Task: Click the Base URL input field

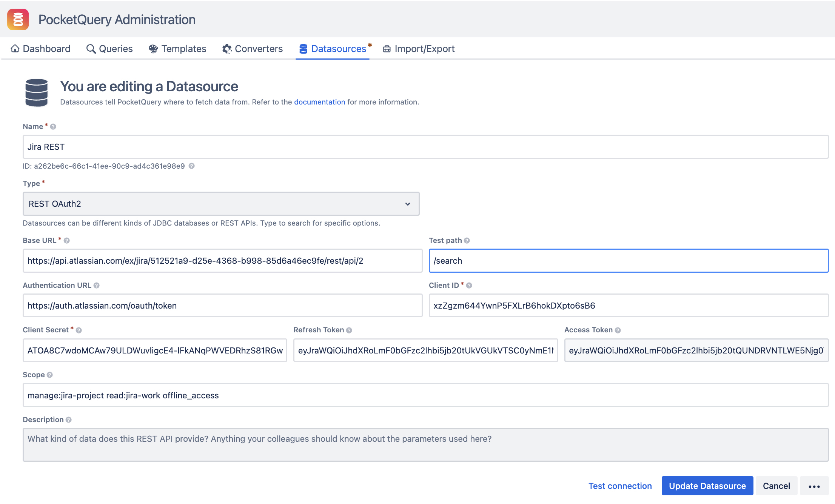Action: click(x=222, y=260)
